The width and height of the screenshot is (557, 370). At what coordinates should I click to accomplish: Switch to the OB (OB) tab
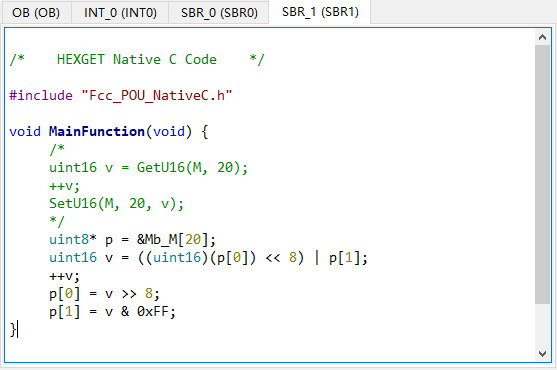36,12
